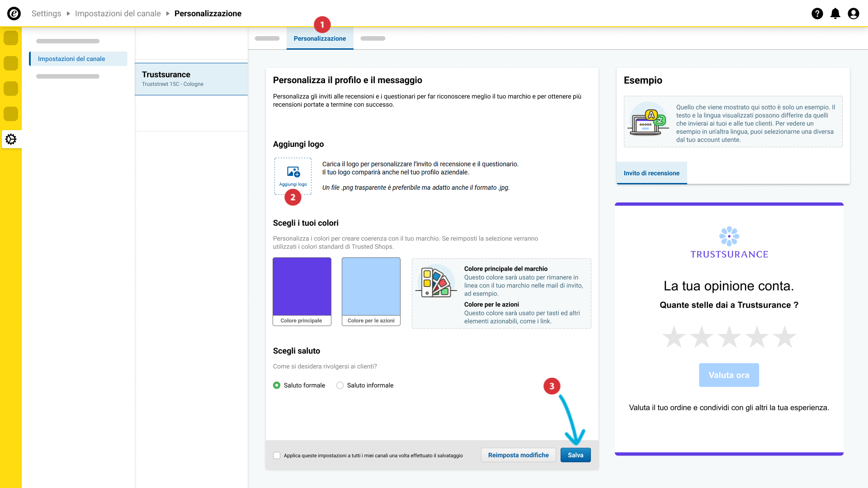This screenshot has width=868, height=488.
Task: Switch to Invito di recensione tab
Action: (x=651, y=173)
